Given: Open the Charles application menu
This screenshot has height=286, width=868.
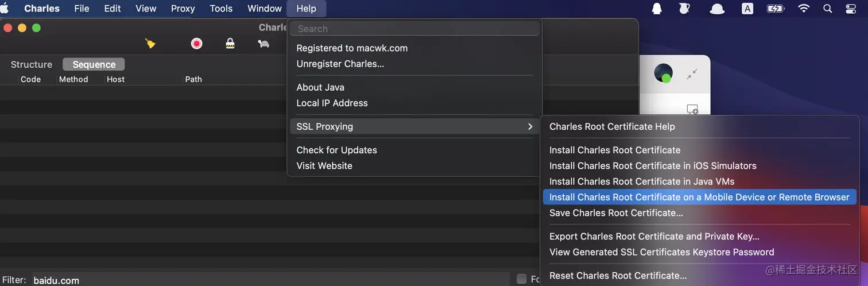Looking at the screenshot, I should click(x=42, y=8).
